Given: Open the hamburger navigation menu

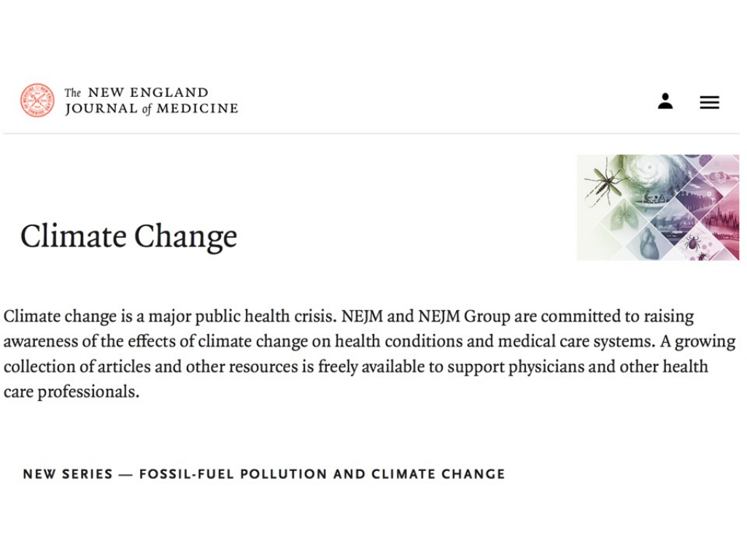Looking at the screenshot, I should (709, 103).
